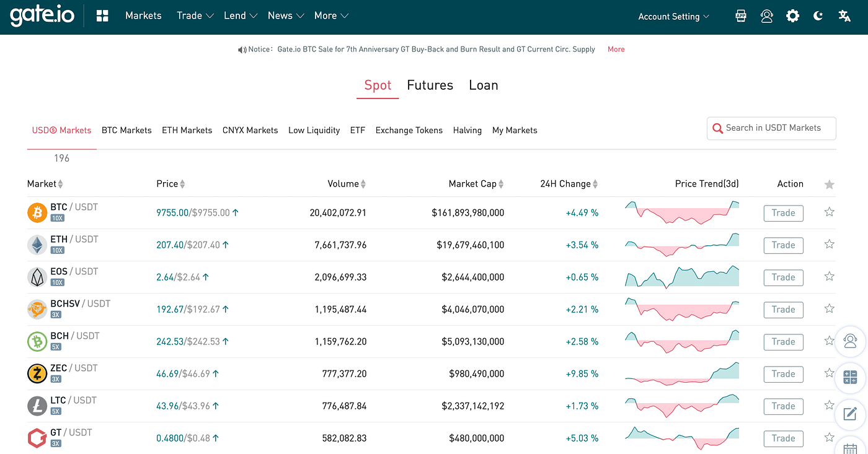Open Low Liquidity tab
Screen dimensions: 868x454
coord(314,131)
